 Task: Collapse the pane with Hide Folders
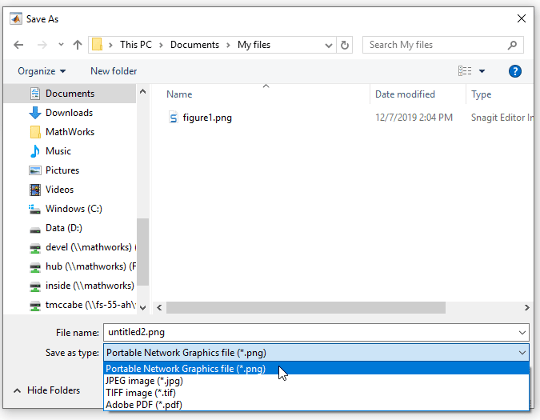point(46,390)
